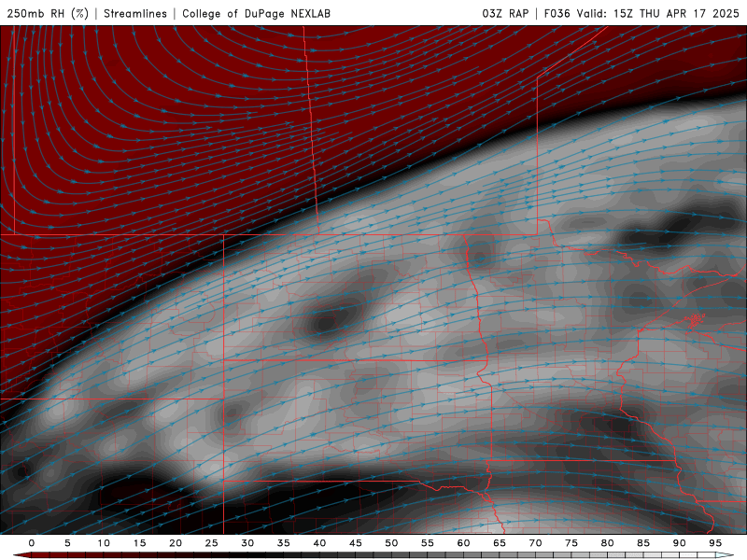Click the colorbar label '40'
The width and height of the screenshot is (747, 560).
319,543
